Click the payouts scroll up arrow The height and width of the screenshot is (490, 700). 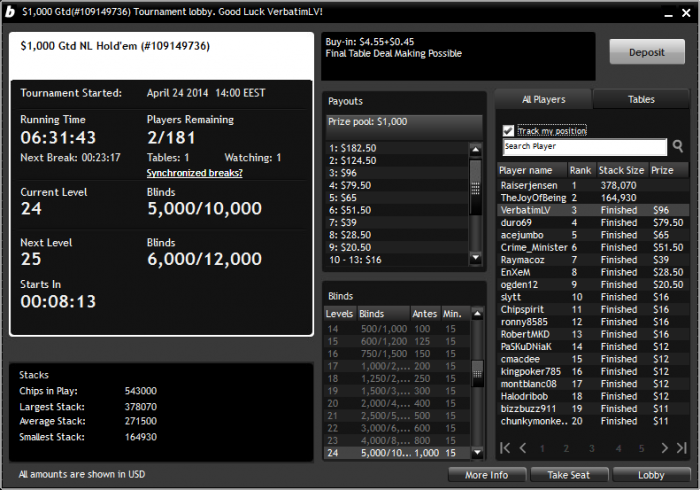point(476,149)
